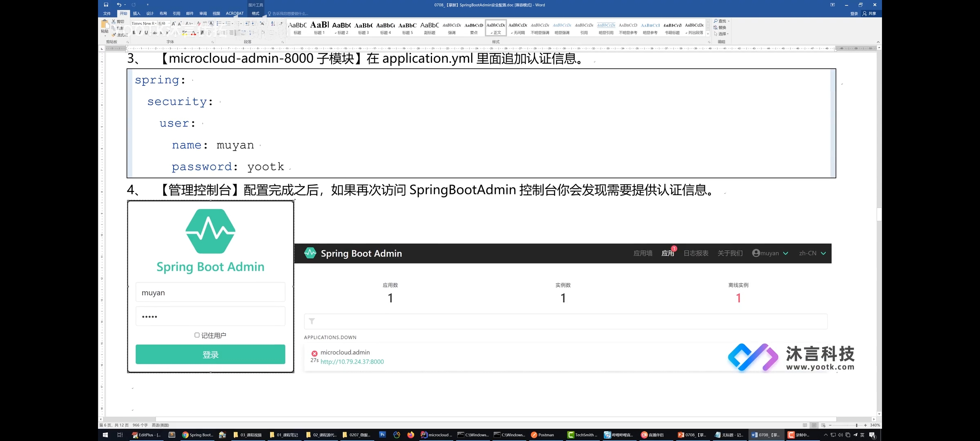Apply the 书籍标题 style
This screenshot has height=441, width=980.
click(x=672, y=28)
